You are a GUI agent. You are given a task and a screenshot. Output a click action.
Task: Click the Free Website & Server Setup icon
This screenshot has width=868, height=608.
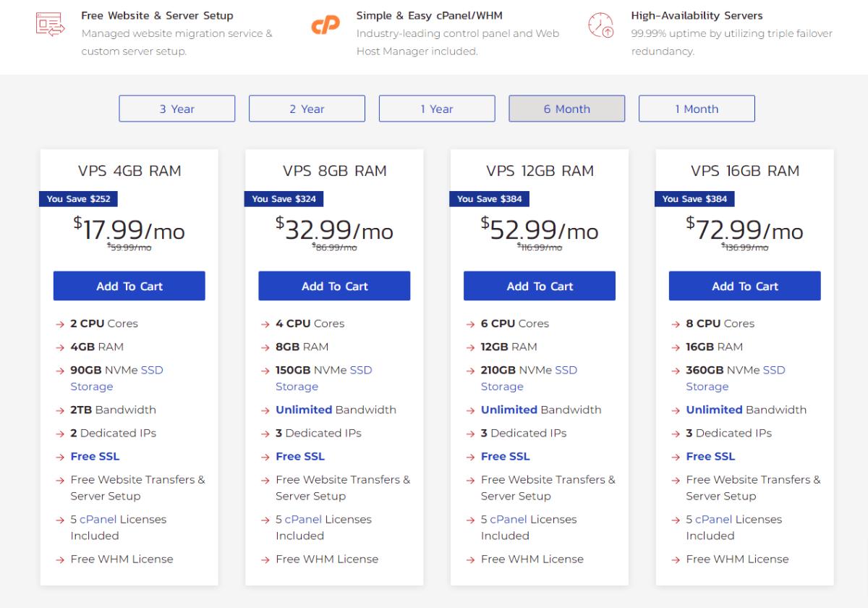point(51,25)
